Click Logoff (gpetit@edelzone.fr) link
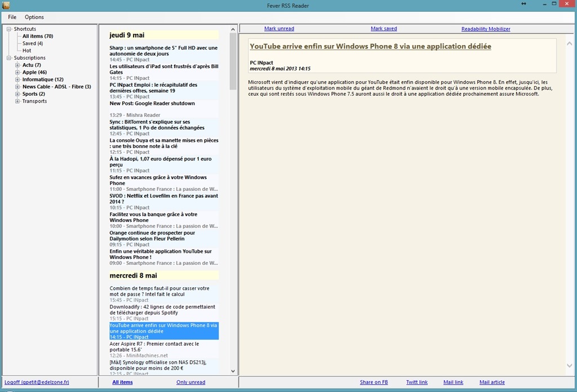The width and height of the screenshot is (577, 392). [x=37, y=382]
